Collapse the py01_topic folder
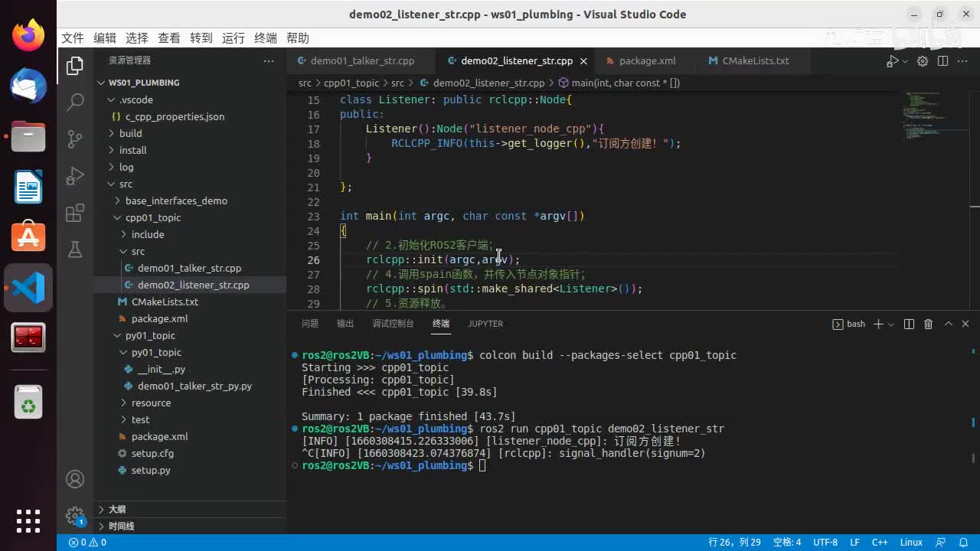Image resolution: width=980 pixels, height=551 pixels. pyautogui.click(x=150, y=335)
